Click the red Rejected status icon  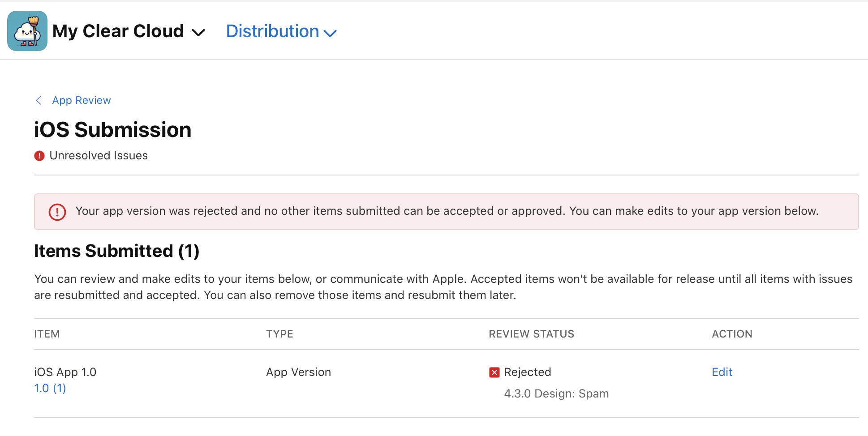tap(494, 372)
